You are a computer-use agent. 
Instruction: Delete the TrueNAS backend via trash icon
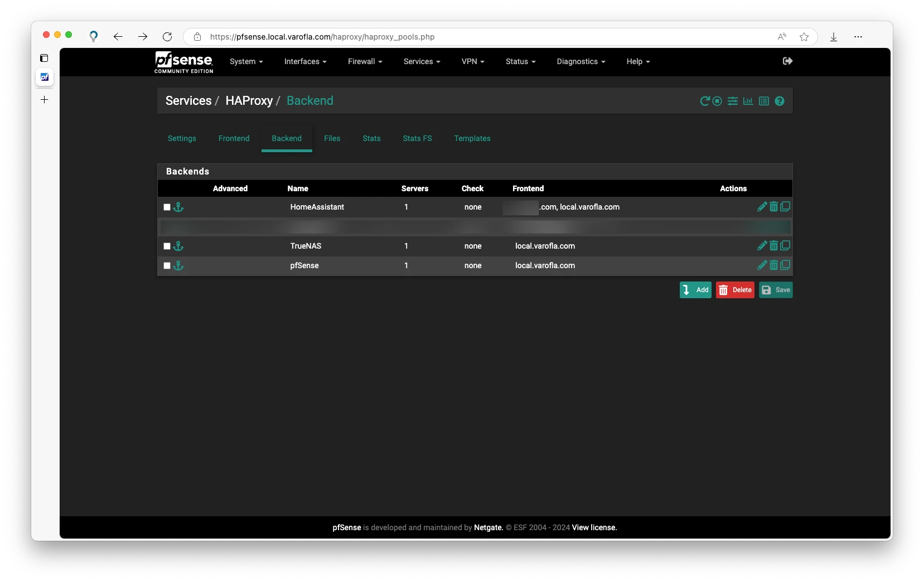coord(773,246)
